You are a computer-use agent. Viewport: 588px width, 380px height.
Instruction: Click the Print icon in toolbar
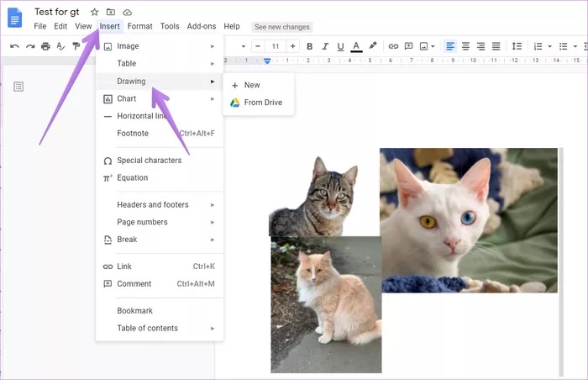coord(45,46)
